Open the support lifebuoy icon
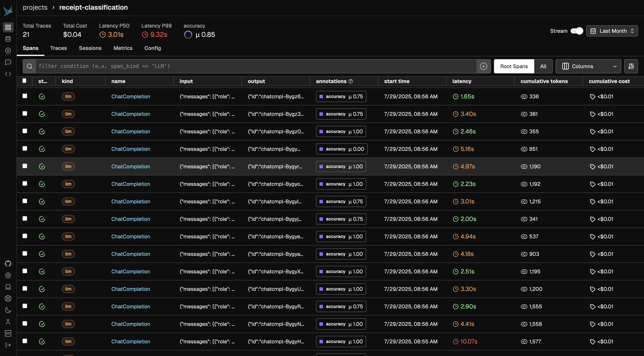The height and width of the screenshot is (356, 644). (8, 298)
